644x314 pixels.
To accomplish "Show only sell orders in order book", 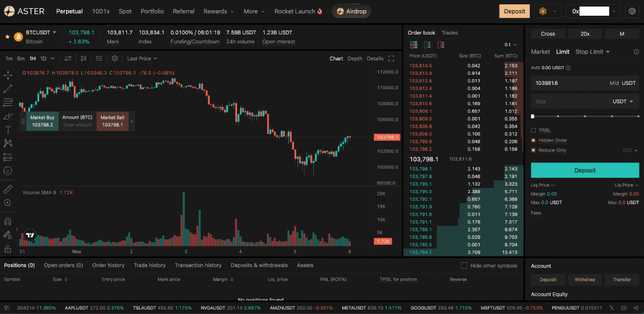I will tap(441, 45).
